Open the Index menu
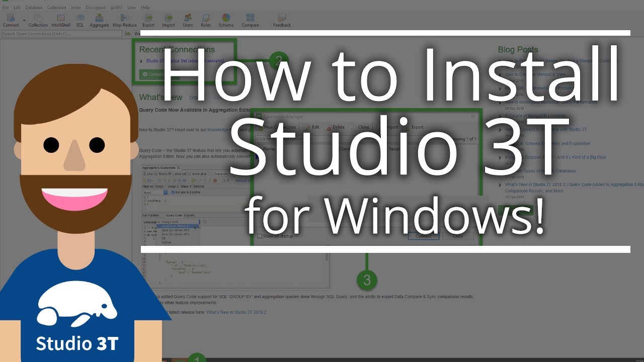The width and height of the screenshot is (644, 362). pyautogui.click(x=76, y=8)
